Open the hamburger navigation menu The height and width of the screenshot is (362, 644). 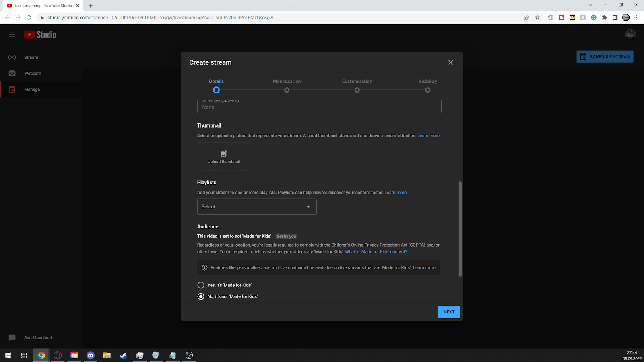(x=12, y=35)
